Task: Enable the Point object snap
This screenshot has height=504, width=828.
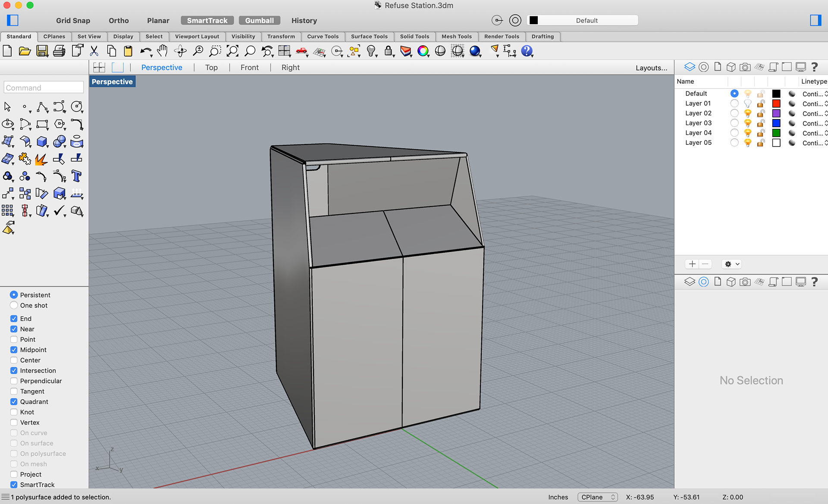Action: (x=14, y=339)
